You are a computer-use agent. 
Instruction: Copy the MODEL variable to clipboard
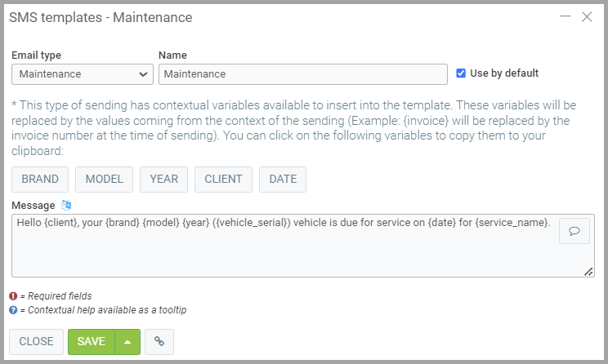104,180
